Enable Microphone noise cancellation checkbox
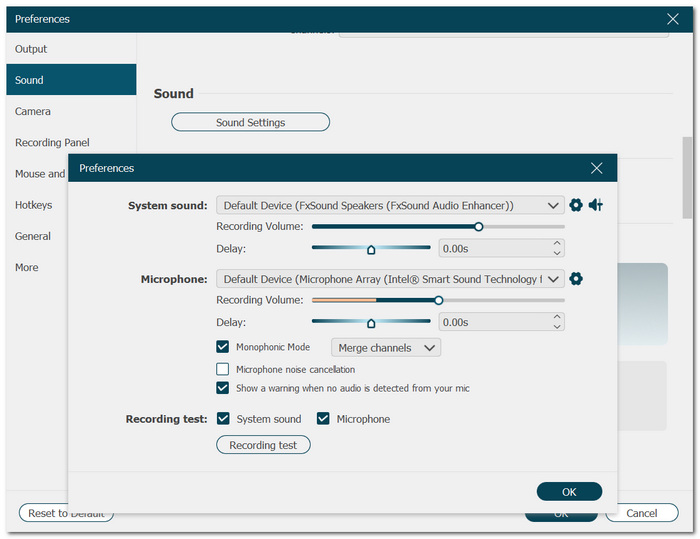 tap(222, 369)
